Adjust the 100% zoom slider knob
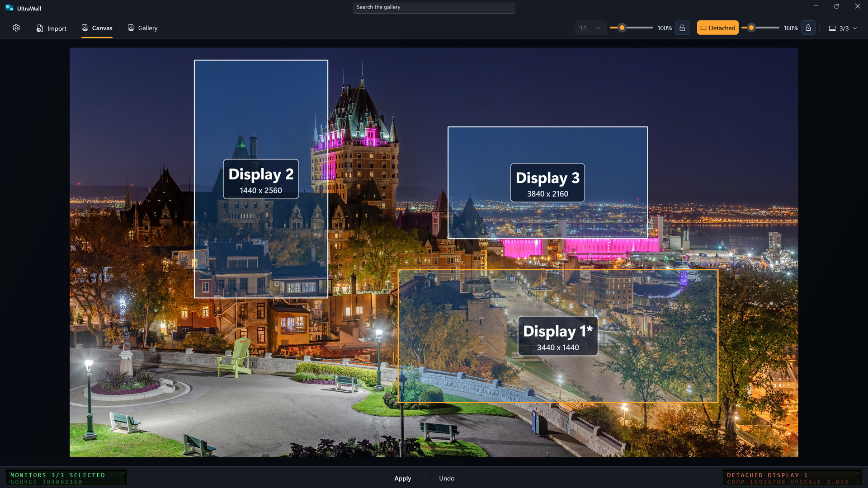This screenshot has height=488, width=868. coord(622,28)
